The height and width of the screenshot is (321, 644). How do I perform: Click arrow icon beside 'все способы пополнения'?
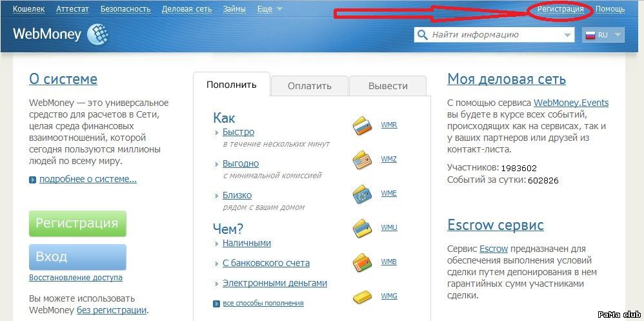click(x=216, y=304)
